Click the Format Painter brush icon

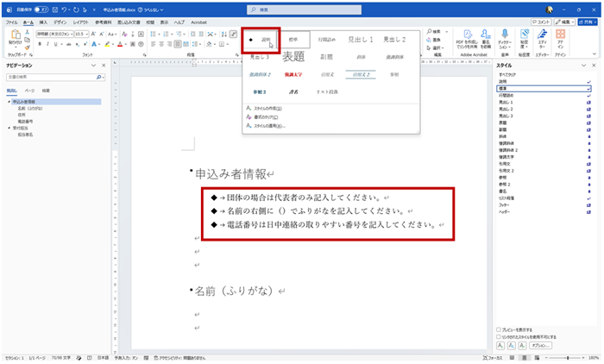point(27,47)
